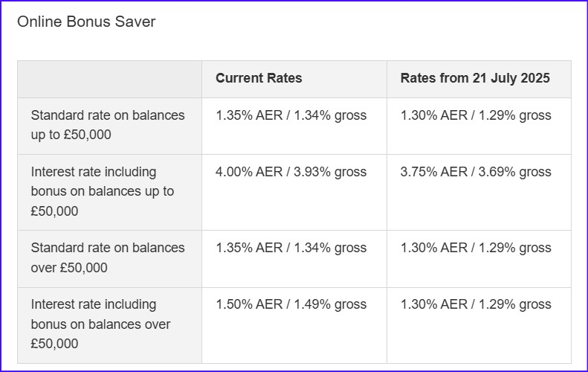
Task: Click the '£50,000' text in the last row label
Action: [54, 344]
